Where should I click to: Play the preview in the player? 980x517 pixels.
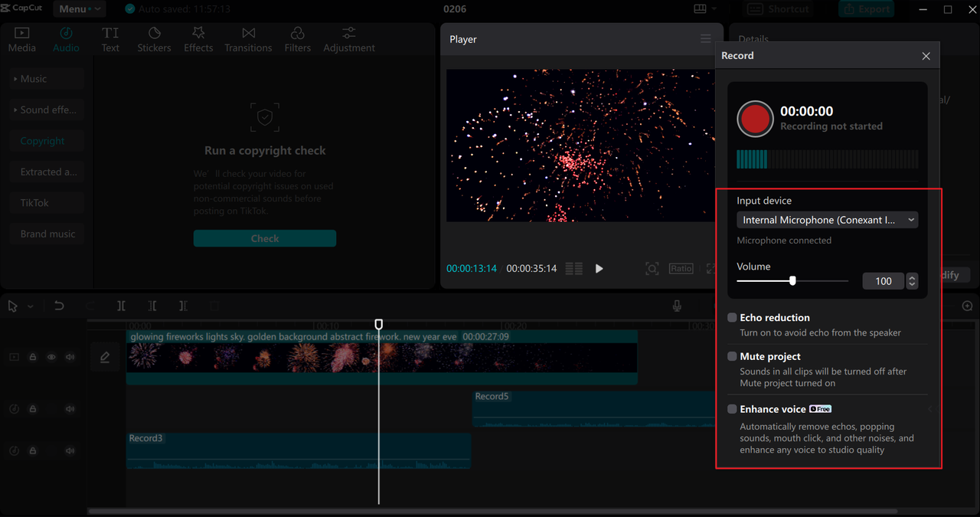coord(599,269)
